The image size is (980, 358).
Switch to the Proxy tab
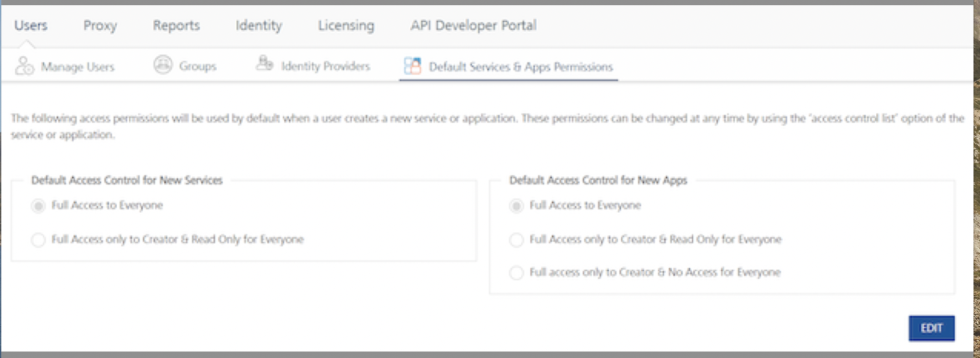coord(100,26)
